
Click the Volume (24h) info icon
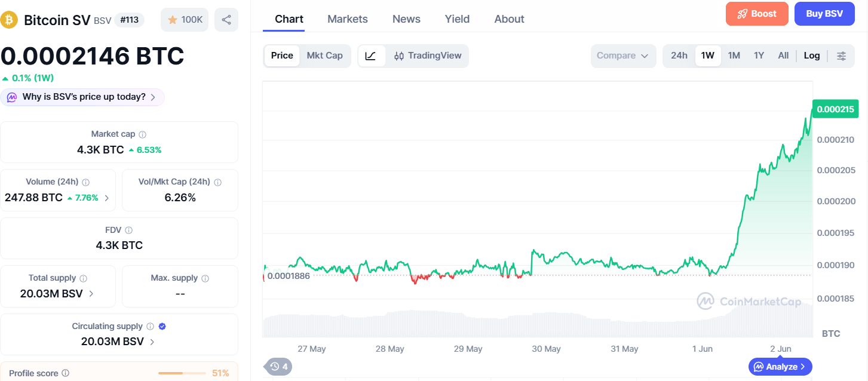click(x=86, y=182)
